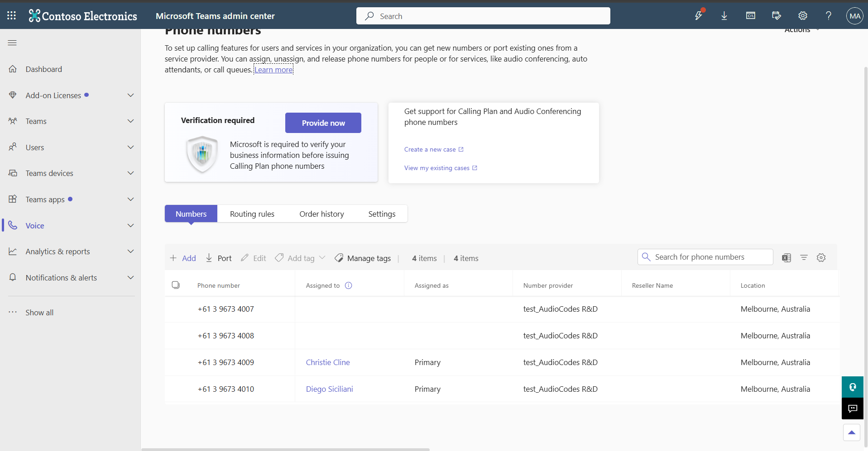This screenshot has height=451, width=868.
Task: Switch to the Routing rules tab
Action: coord(252,214)
